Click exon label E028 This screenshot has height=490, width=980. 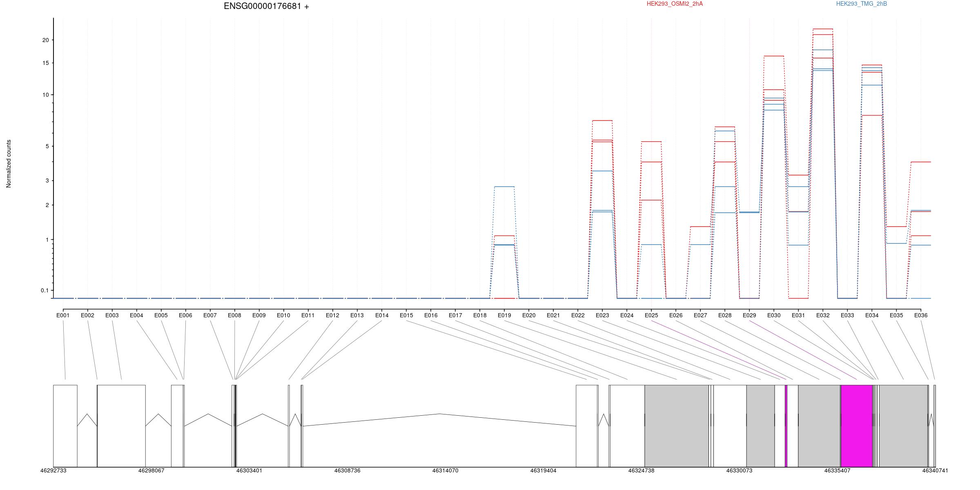[x=725, y=315]
